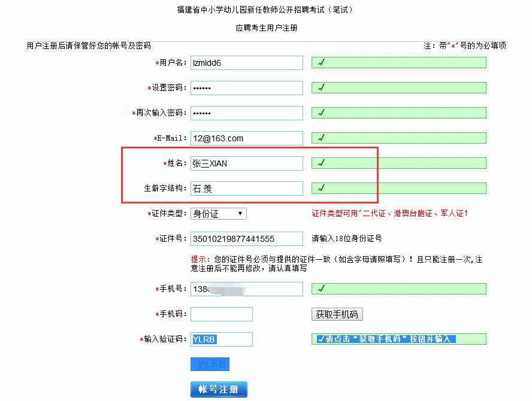Click the mobile phone number field
Image resolution: width=532 pixels, height=401 pixels.
(246, 289)
